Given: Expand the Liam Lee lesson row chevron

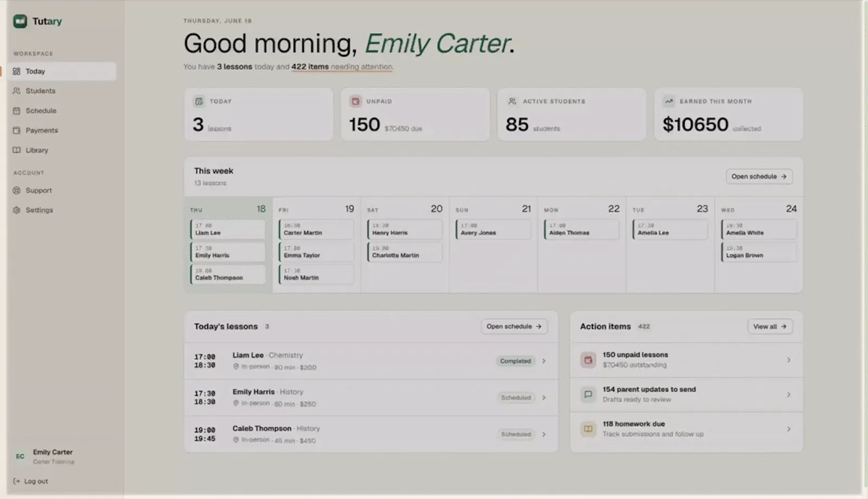Looking at the screenshot, I should [x=544, y=361].
